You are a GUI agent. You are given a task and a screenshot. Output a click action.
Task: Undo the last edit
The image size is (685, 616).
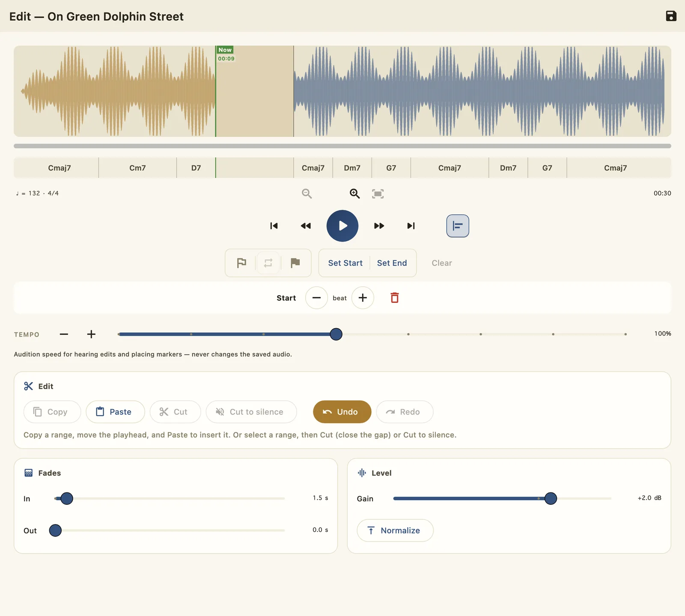342,412
